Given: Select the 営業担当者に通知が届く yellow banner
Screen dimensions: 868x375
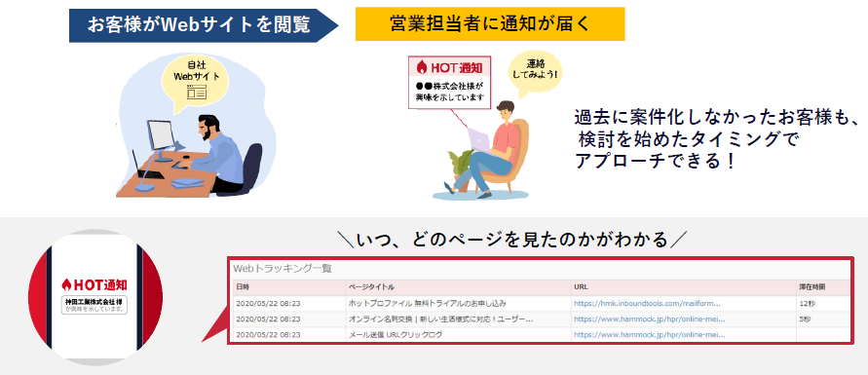Looking at the screenshot, I should pos(490,23).
